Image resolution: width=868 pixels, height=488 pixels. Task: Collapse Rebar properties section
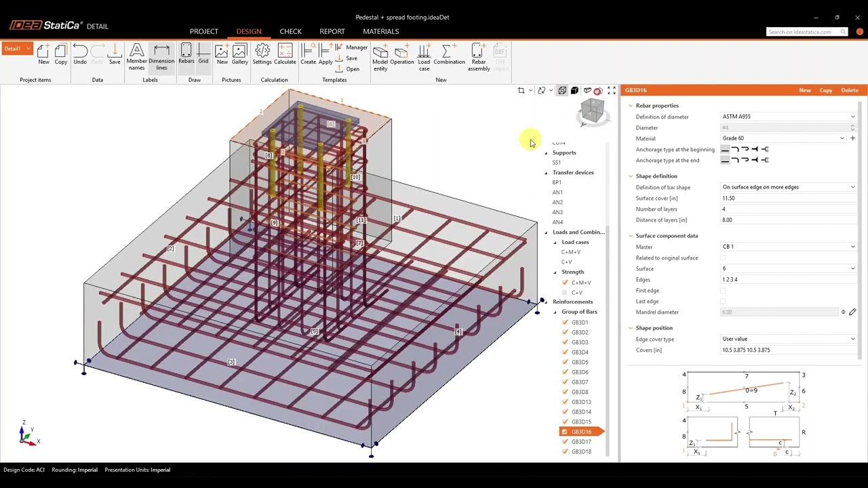631,106
